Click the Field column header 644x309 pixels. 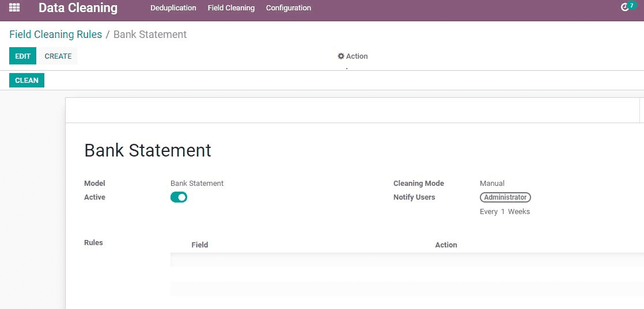(200, 245)
